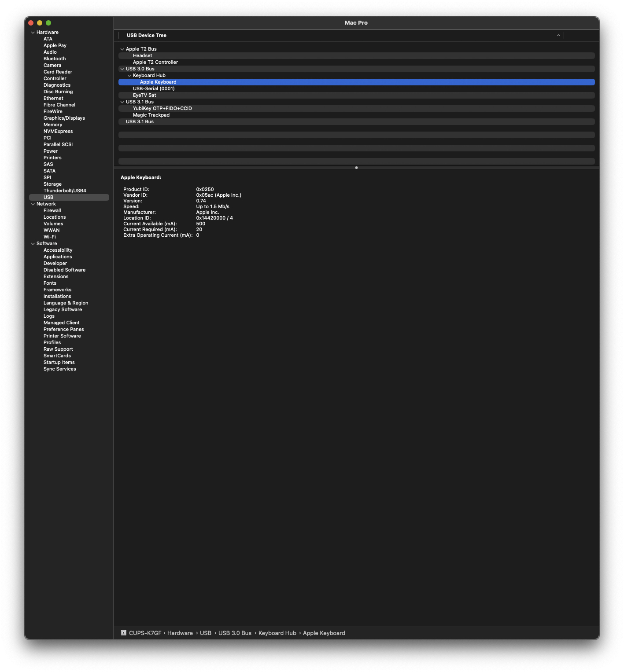Select USB-Serial (0001) device
The height and width of the screenshot is (672, 624).
[x=356, y=89]
